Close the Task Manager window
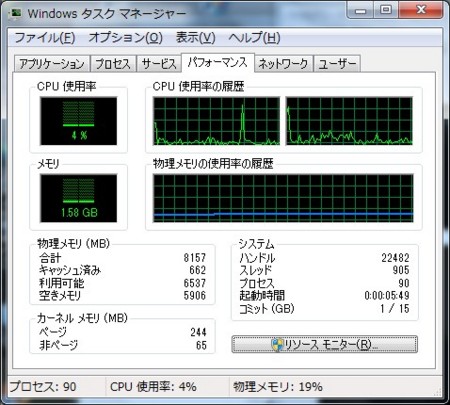450x405 pixels. click(421, 11)
